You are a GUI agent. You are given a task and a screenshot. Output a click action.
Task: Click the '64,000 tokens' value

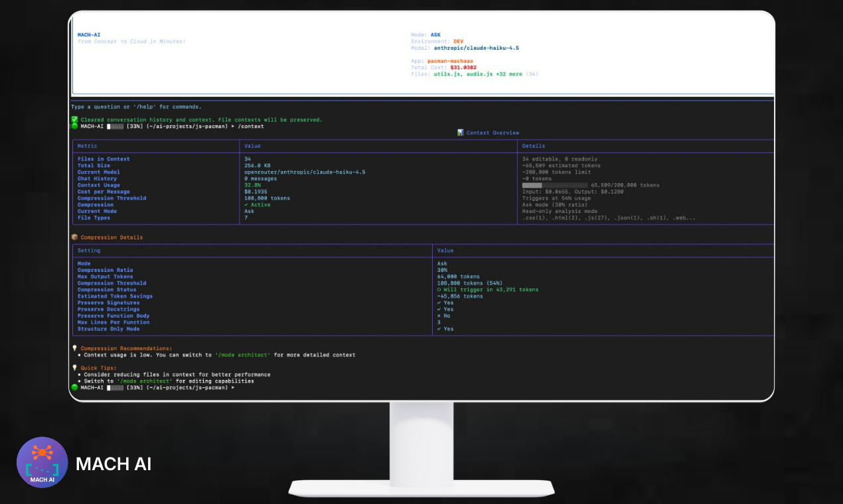click(458, 277)
